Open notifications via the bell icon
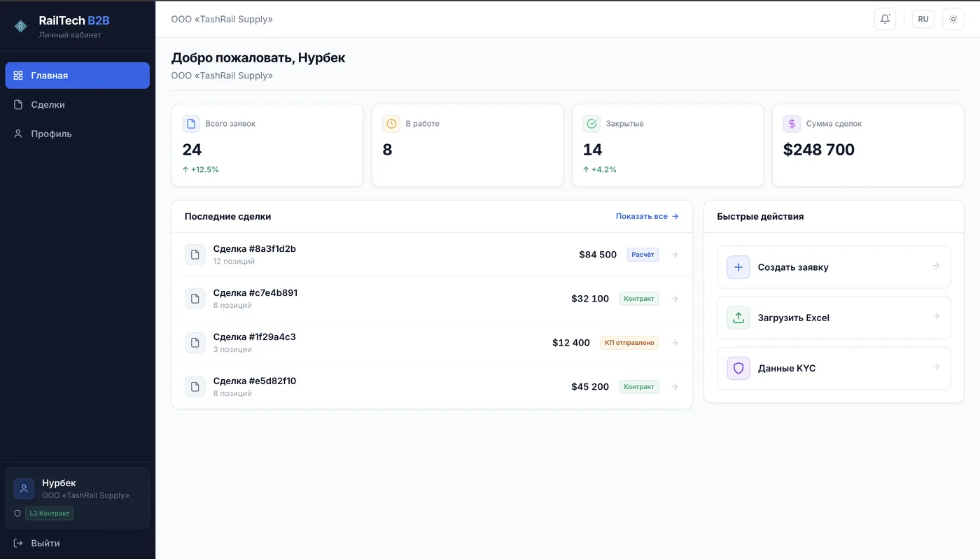980x559 pixels. pyautogui.click(x=884, y=19)
